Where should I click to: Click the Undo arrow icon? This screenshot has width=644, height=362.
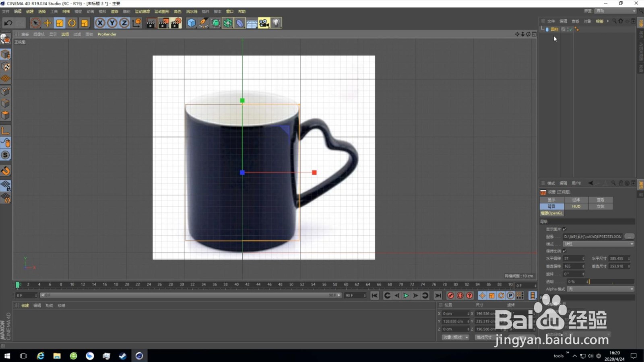[x=8, y=23]
